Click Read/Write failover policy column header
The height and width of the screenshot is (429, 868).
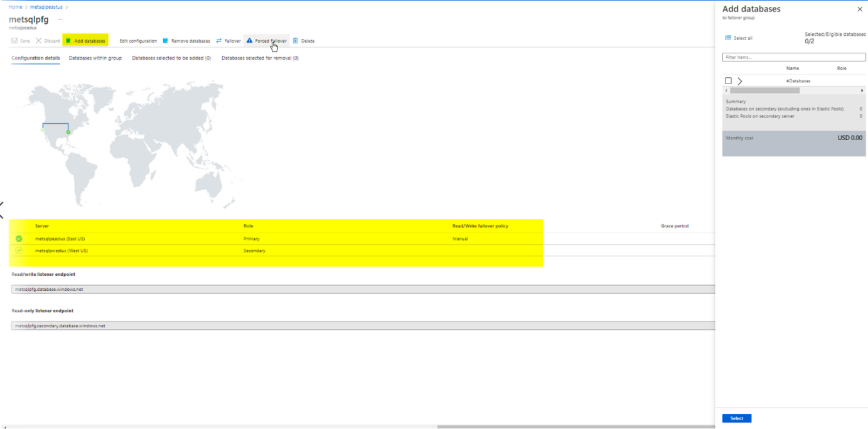[480, 226]
